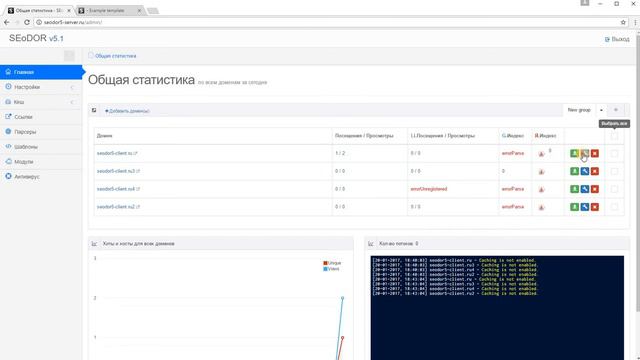Collapse the sidebar with the toggle button
The image size is (640, 360).
[x=69, y=56]
